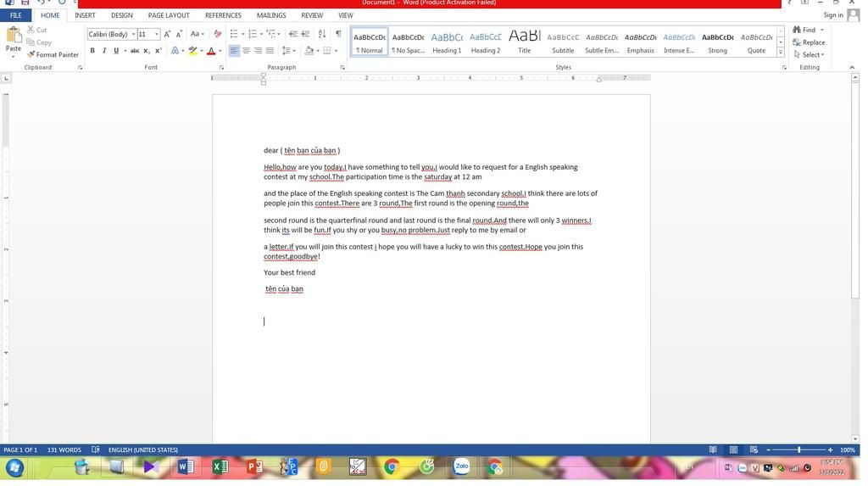The height and width of the screenshot is (486, 868).
Task: Open the REVIEW tab
Action: coord(312,15)
